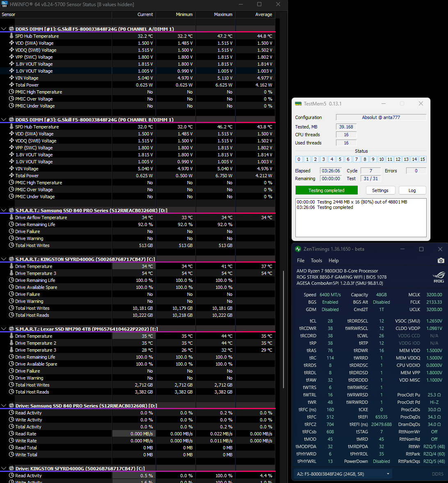Click bolt icon beside DIMM #3 Total Power
Viewport: 448px width, 483px height.
pyautogui.click(x=11, y=176)
